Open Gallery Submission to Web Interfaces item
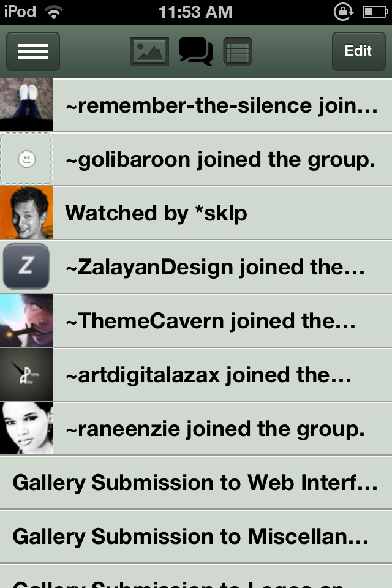The image size is (392, 588). [196, 483]
